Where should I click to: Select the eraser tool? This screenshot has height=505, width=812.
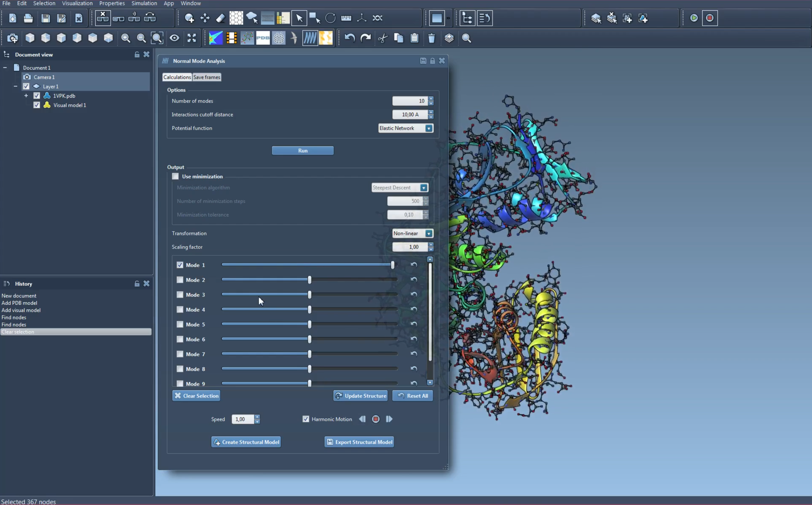[x=220, y=18]
